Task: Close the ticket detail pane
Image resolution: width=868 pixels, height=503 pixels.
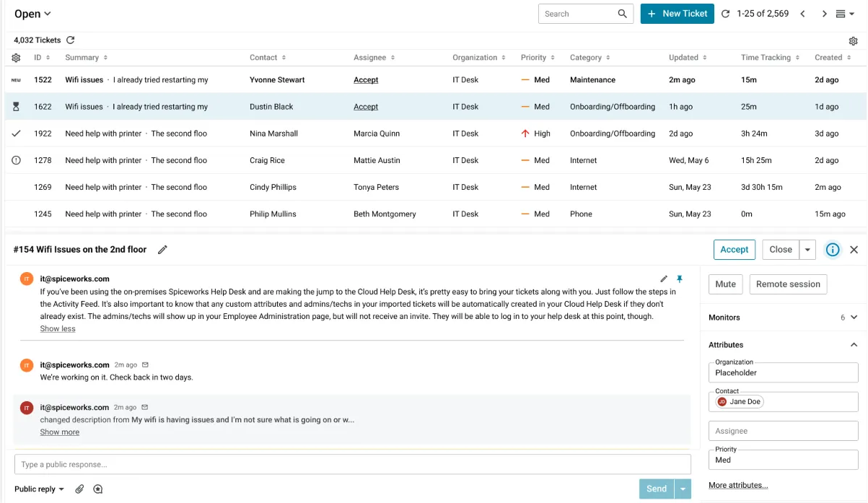Action: pos(854,250)
